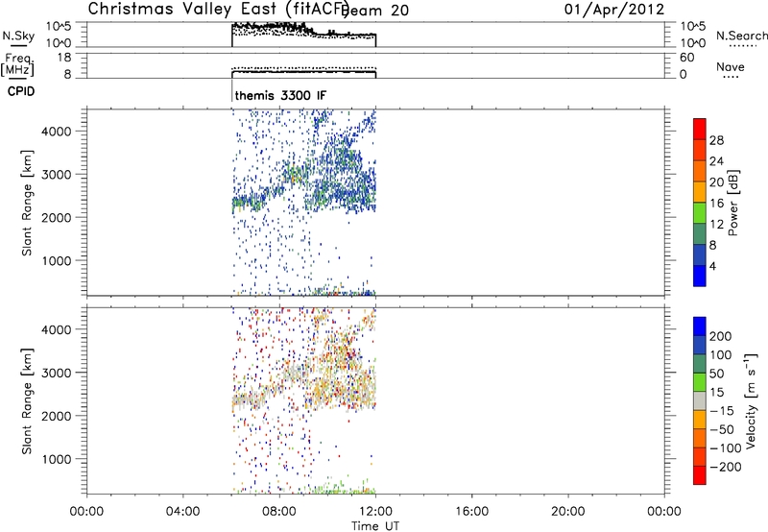Click the '04:00' time tick label

pos(183,512)
